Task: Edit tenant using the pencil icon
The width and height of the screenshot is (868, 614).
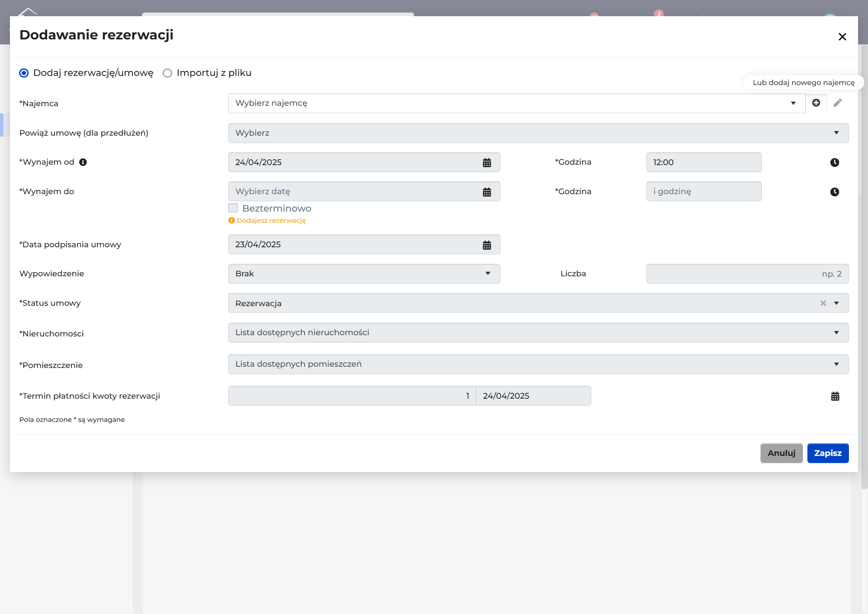Action: (x=838, y=103)
